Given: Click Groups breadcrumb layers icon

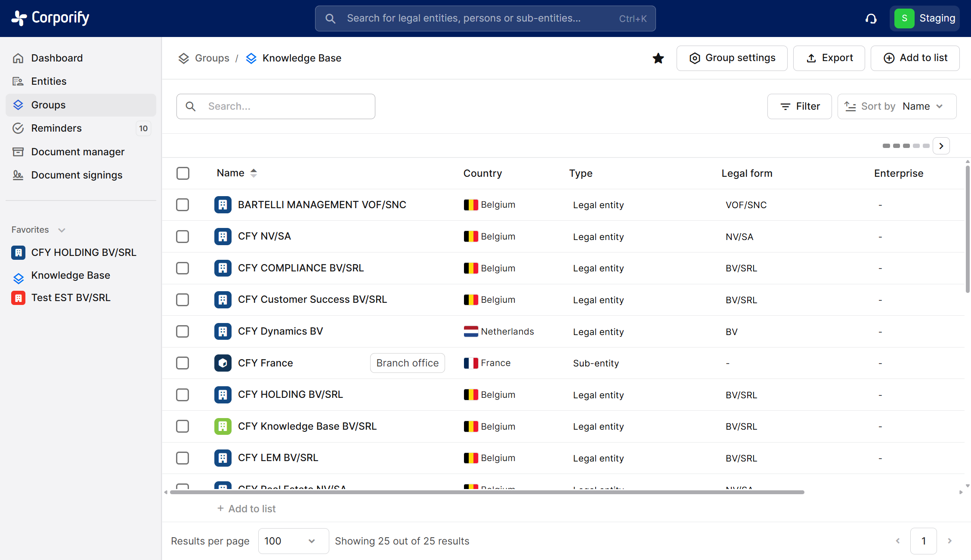Looking at the screenshot, I should (x=184, y=58).
